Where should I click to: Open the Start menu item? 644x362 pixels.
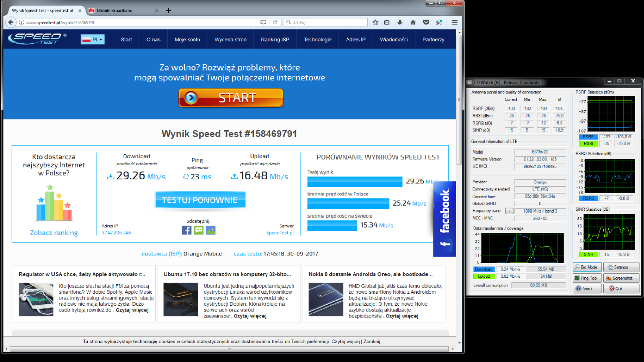click(126, 39)
